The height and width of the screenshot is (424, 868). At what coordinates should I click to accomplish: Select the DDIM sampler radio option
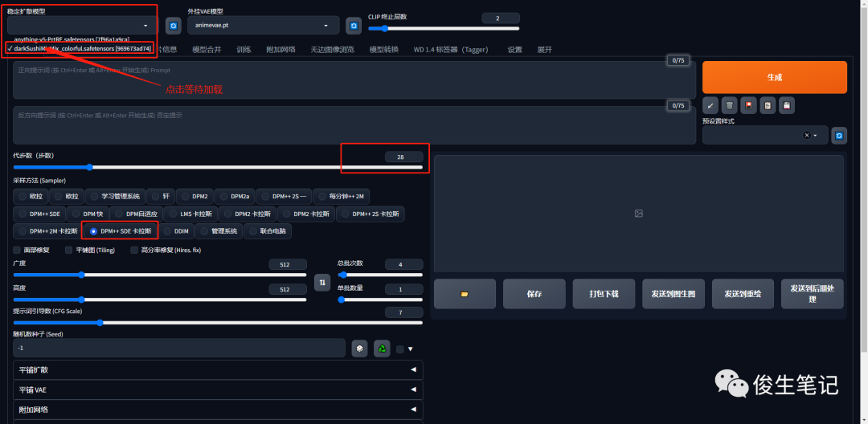point(176,230)
